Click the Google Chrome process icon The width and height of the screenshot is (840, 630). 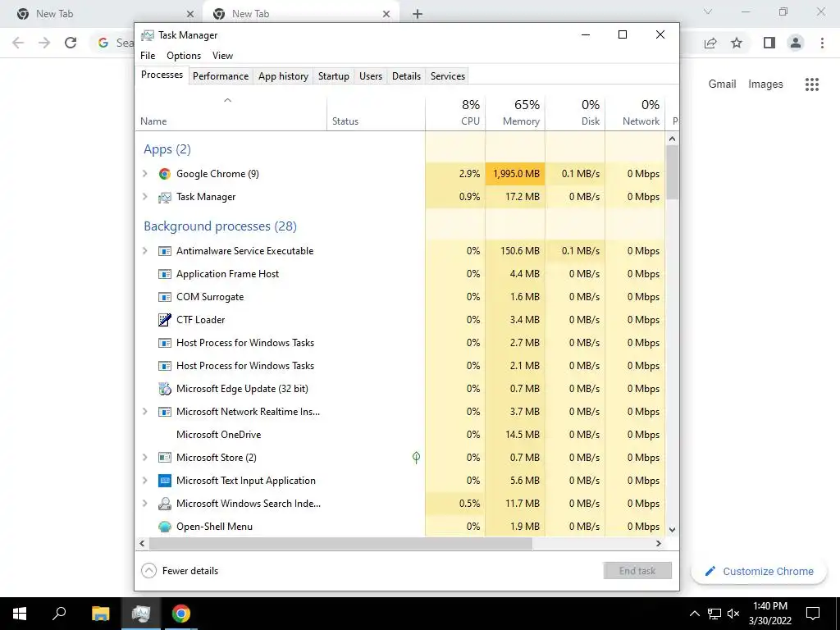coord(164,174)
